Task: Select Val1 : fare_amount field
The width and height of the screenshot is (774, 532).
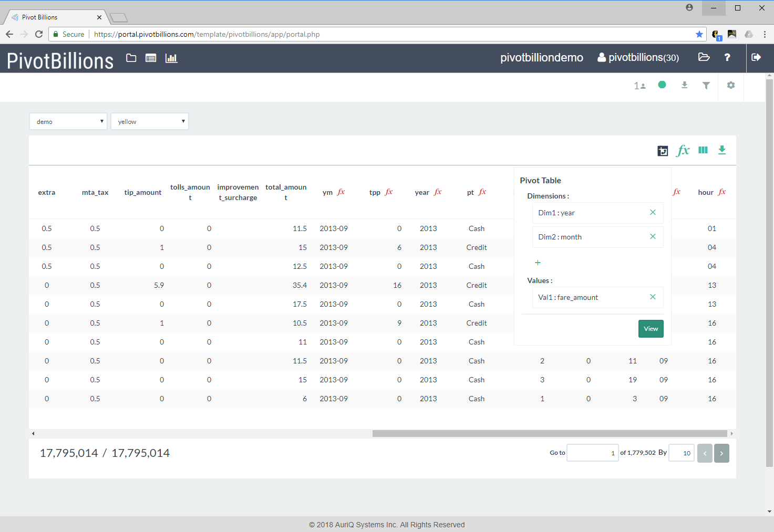Action: coord(597,297)
